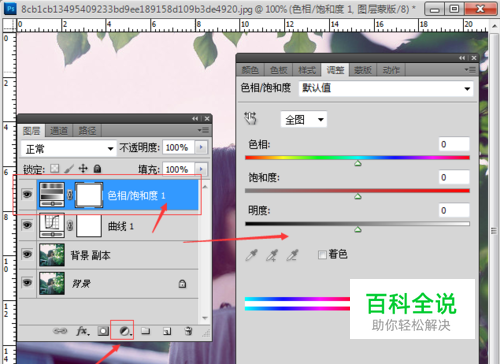Open the layers panel flyout menu
500x364 pixels.
pos(204,130)
